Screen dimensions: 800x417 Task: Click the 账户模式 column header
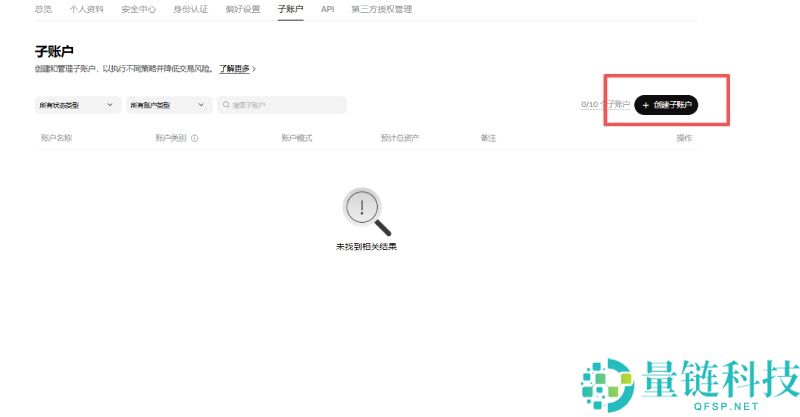[x=297, y=138]
